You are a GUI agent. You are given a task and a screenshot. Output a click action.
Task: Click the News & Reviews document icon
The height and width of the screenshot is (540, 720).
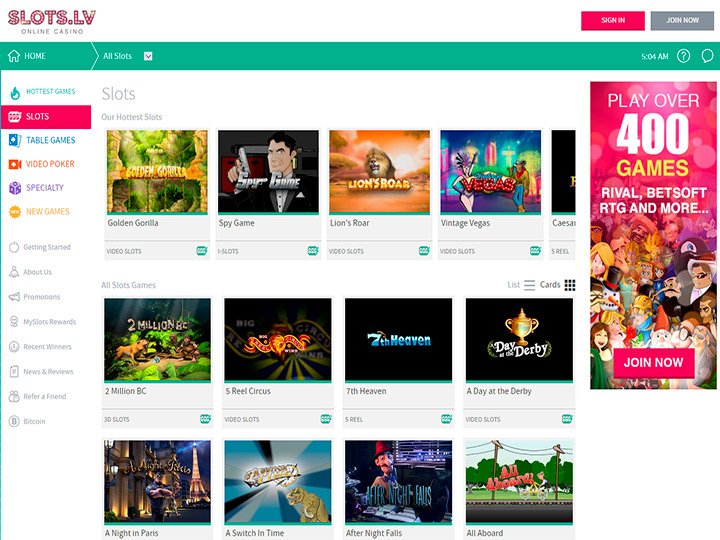14,371
